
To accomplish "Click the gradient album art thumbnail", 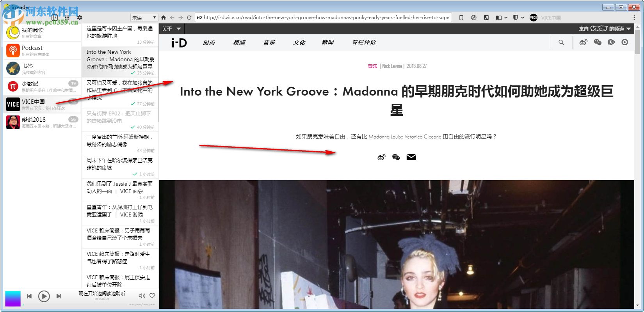I will coord(12,299).
